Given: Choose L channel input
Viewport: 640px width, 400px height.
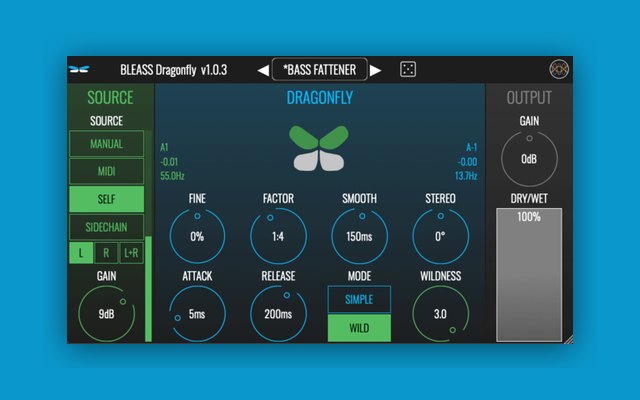Looking at the screenshot, I should click(x=81, y=253).
